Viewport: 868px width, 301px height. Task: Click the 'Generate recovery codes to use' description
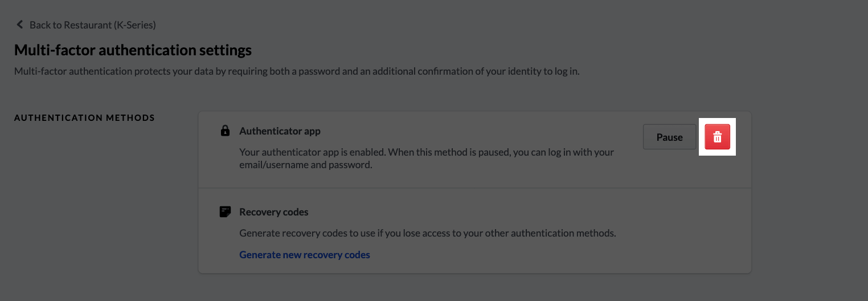pos(427,233)
